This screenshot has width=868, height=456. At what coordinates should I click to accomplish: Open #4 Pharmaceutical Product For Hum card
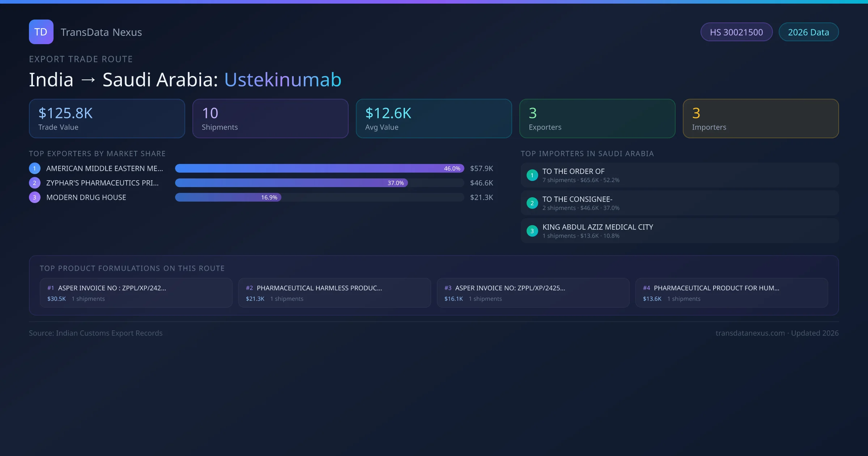(x=731, y=293)
